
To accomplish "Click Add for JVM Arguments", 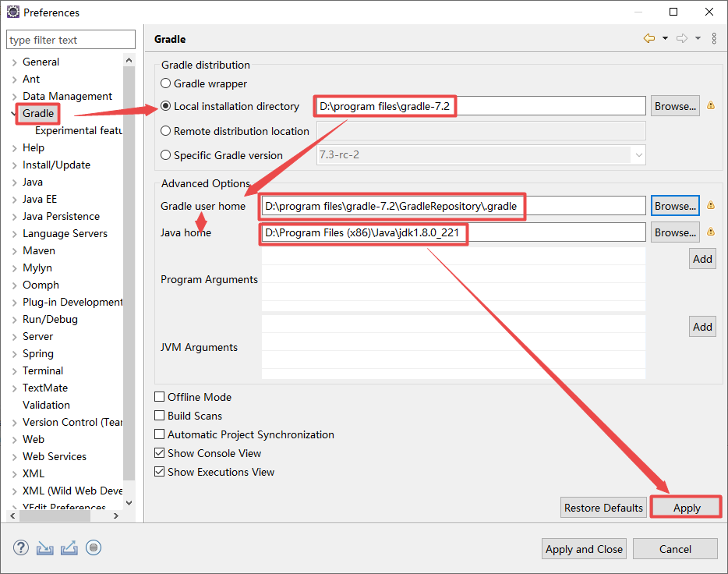I will coord(702,327).
